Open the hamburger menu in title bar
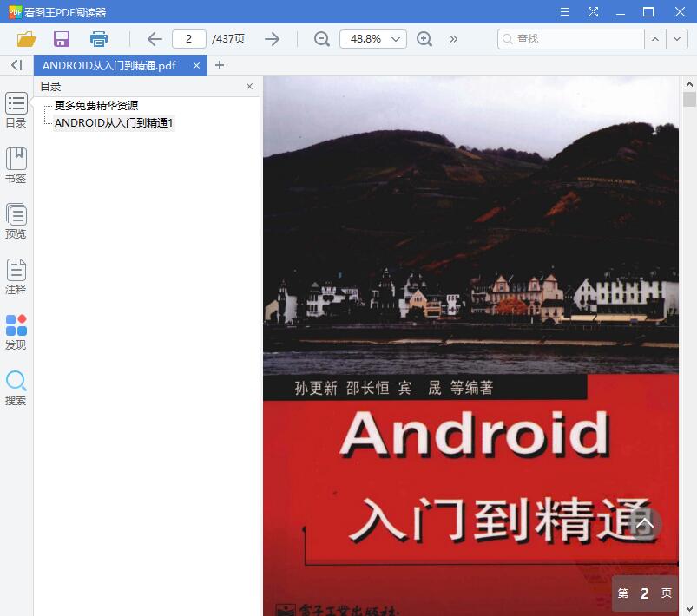 [x=565, y=12]
